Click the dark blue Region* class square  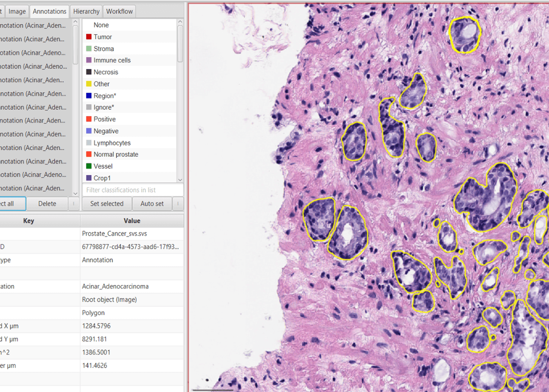pos(89,95)
